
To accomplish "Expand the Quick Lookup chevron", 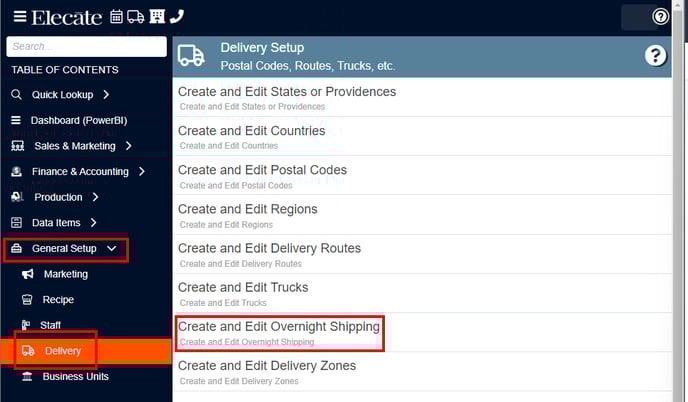I will 106,94.
